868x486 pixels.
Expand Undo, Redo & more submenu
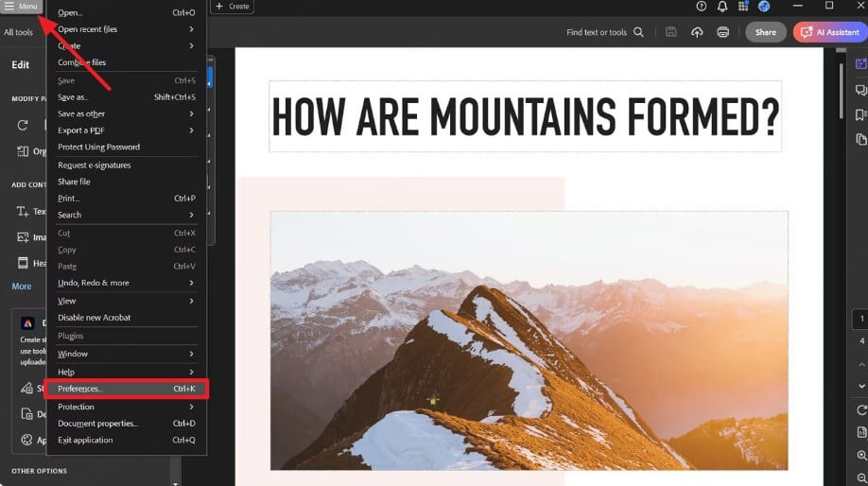pos(126,283)
